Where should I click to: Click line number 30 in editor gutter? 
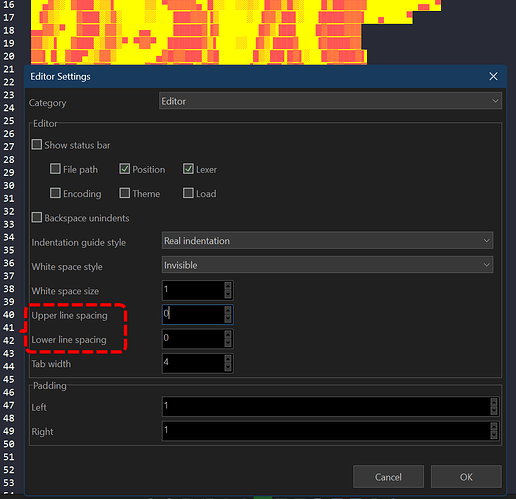tap(9, 185)
